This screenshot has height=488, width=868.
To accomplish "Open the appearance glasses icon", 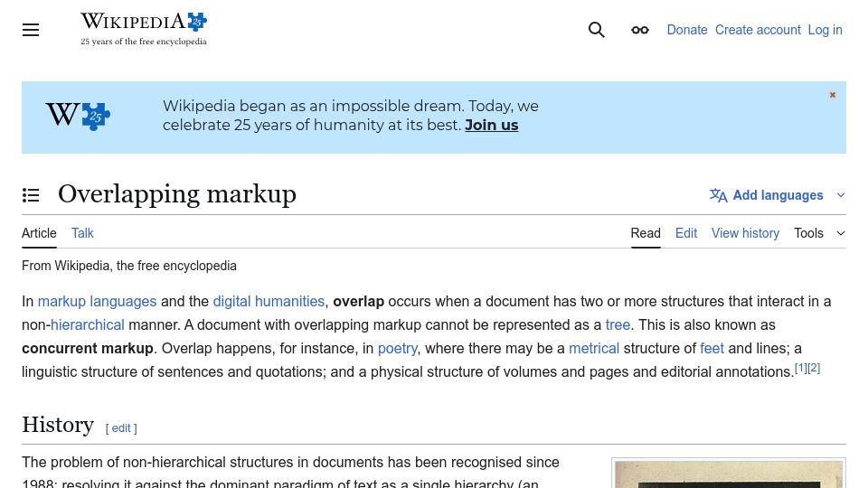I will [x=640, y=30].
